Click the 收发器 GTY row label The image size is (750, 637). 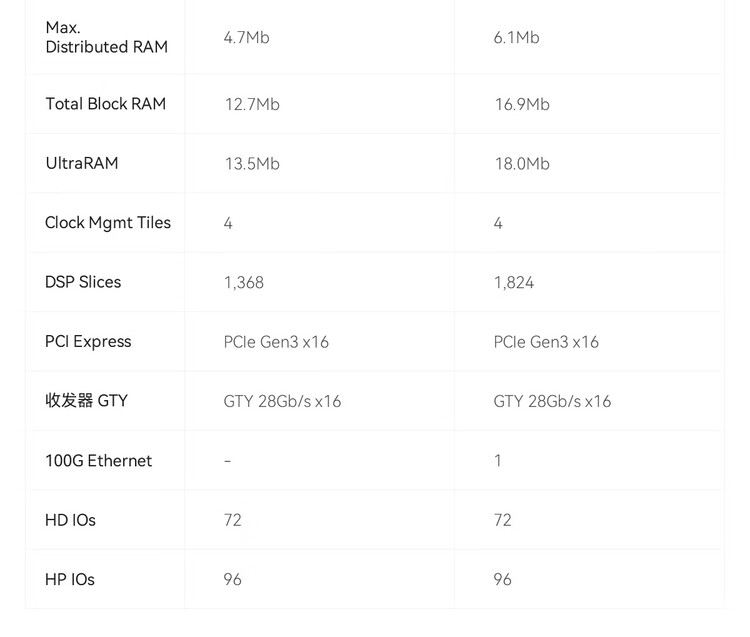86,400
